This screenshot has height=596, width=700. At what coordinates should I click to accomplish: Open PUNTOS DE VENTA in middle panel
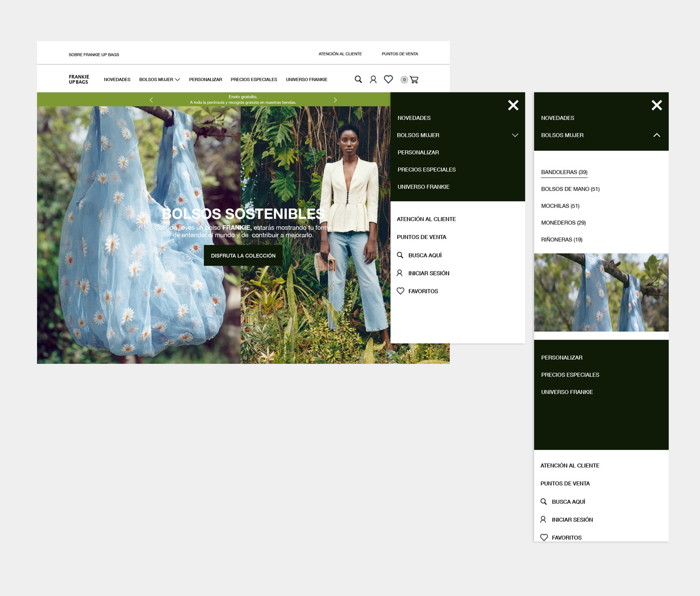tap(421, 237)
